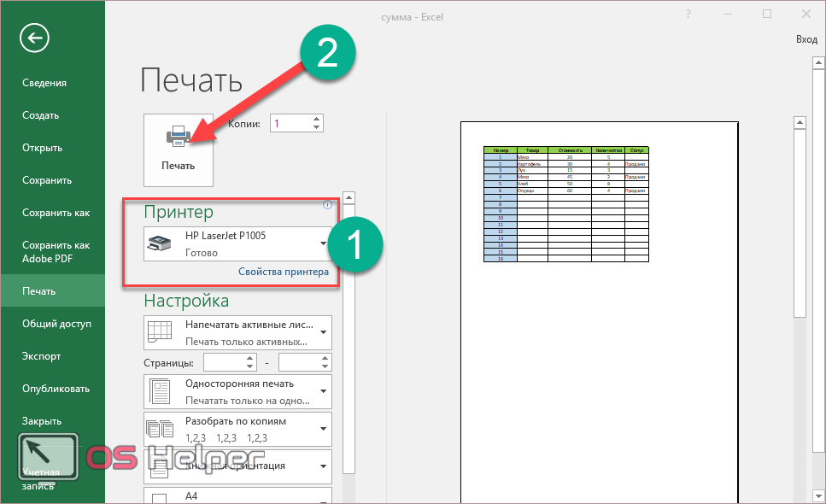Click the Вход sign-in link
Screen dimensions: 826x504
[x=806, y=39]
